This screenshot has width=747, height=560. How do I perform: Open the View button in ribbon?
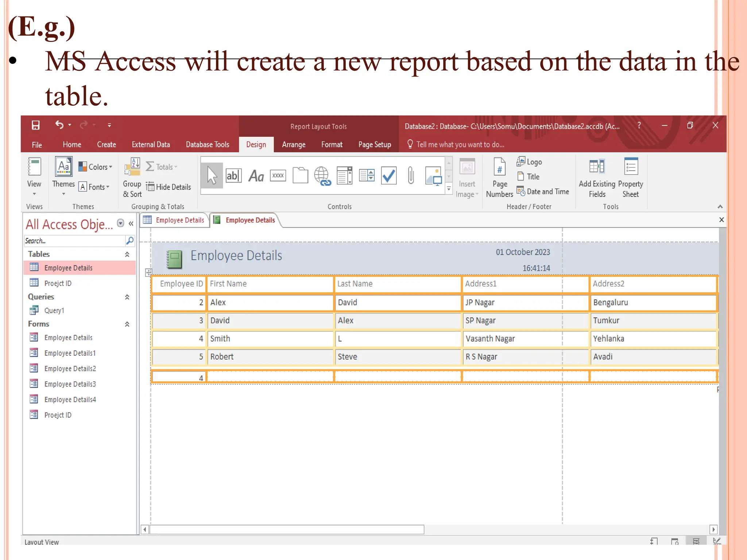pyautogui.click(x=34, y=177)
